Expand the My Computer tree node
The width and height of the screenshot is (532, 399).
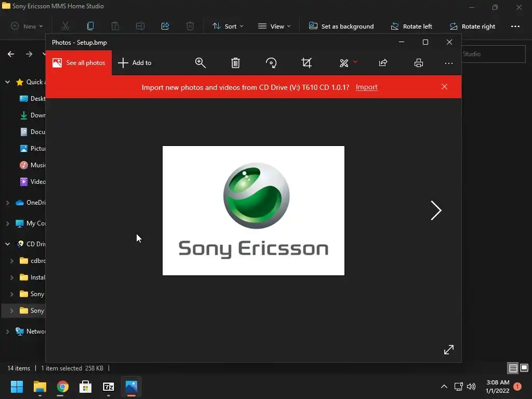(7, 223)
